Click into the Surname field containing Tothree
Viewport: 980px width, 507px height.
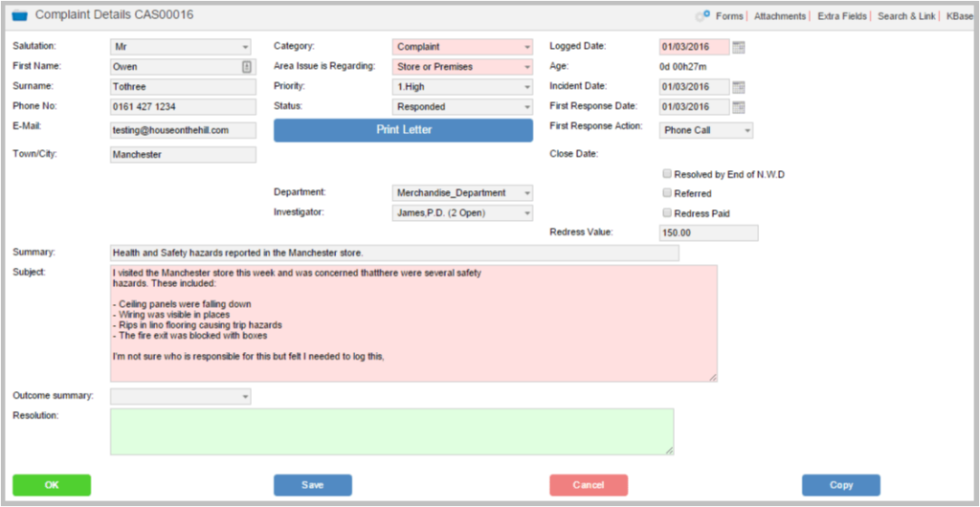(x=183, y=87)
